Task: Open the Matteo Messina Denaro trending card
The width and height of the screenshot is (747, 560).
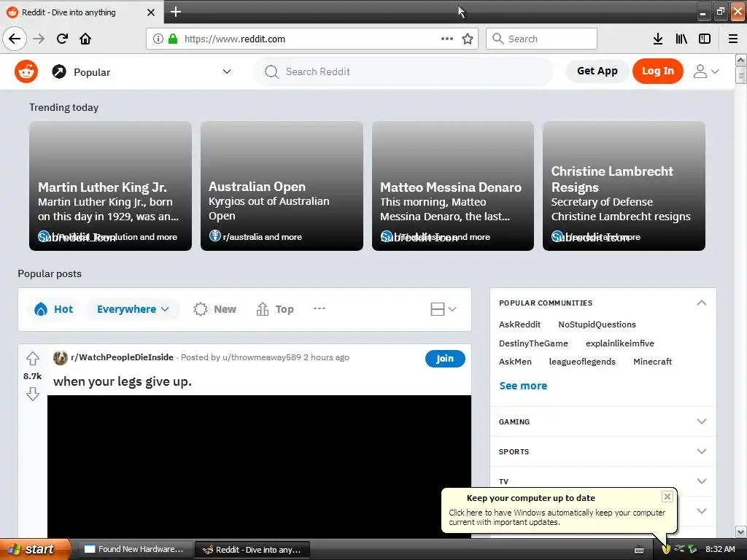Action: coord(452,186)
